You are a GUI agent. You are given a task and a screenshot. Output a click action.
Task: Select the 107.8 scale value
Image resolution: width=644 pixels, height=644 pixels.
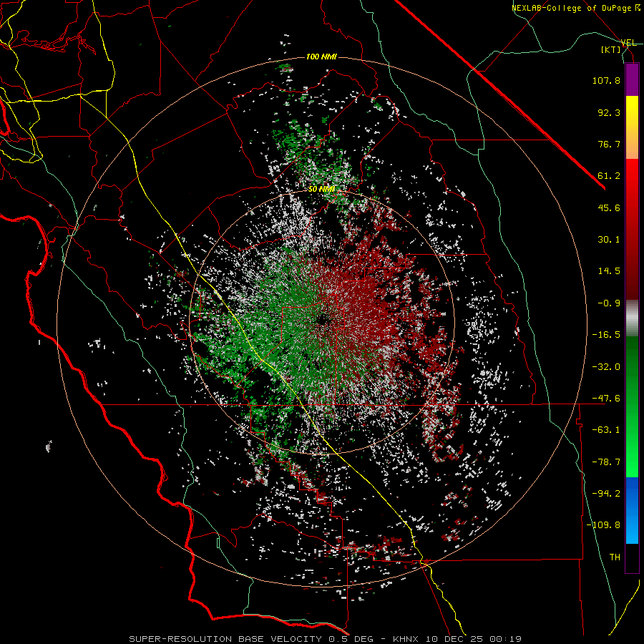click(606, 80)
